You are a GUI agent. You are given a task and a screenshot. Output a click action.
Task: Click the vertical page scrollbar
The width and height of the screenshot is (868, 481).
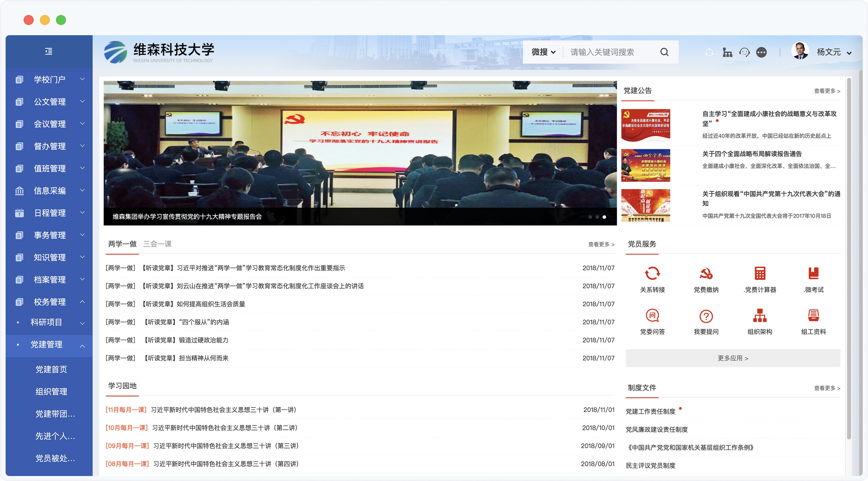coord(849,259)
